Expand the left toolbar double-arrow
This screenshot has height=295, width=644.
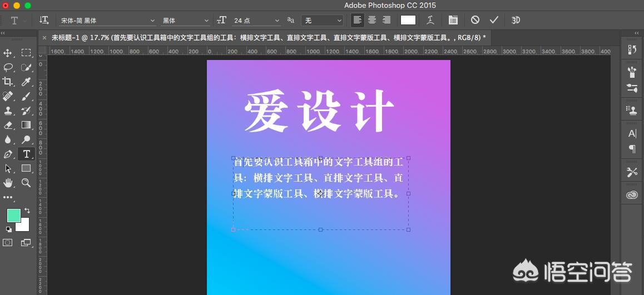[3, 33]
